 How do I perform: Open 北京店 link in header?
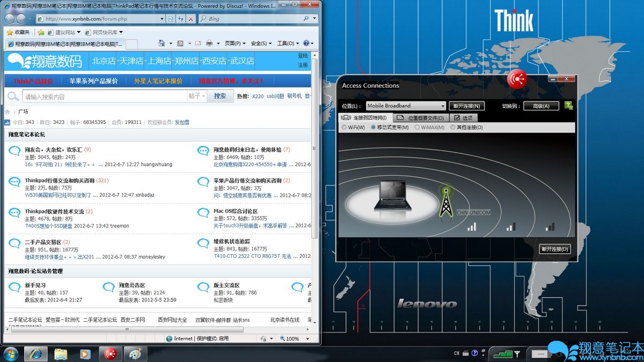pos(104,61)
